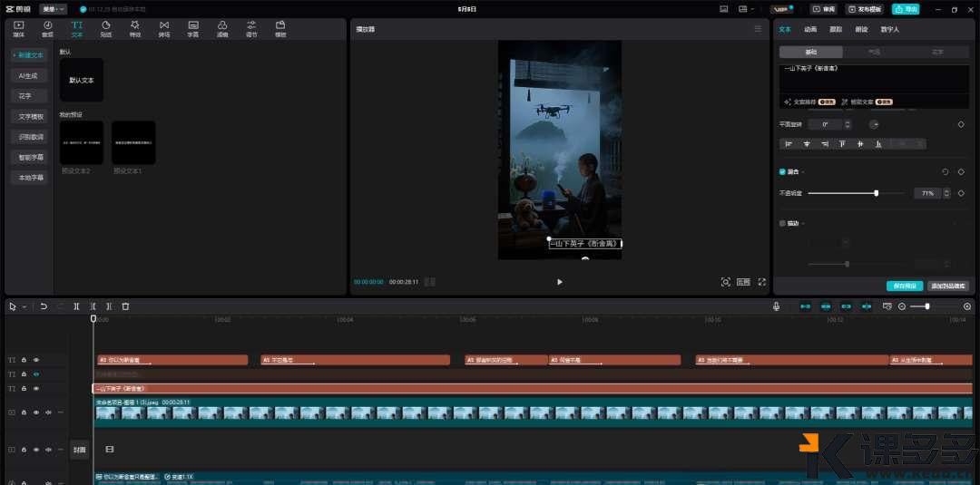This screenshot has width=980, height=485.
Task: Open the 比例 aspect ratio selector
Action: coord(743,282)
